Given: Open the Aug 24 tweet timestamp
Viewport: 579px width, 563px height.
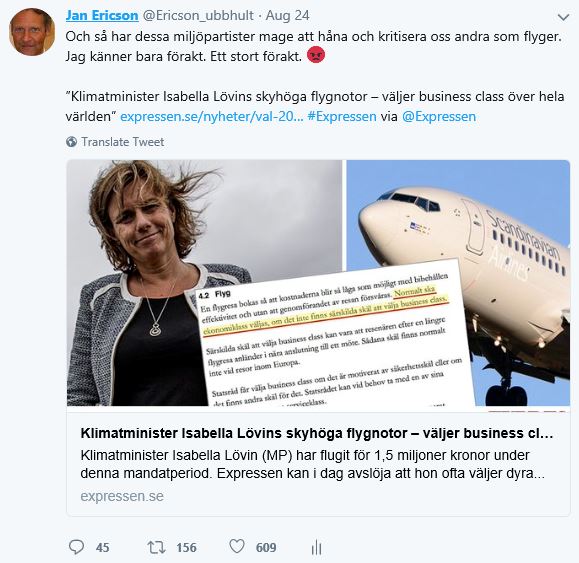Looking at the screenshot, I should (288, 16).
